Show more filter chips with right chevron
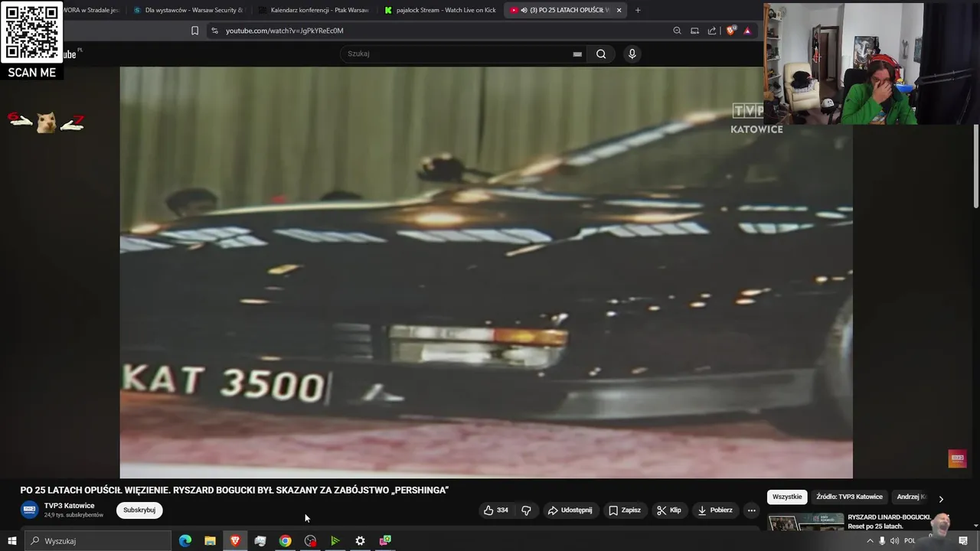 pos(941,498)
